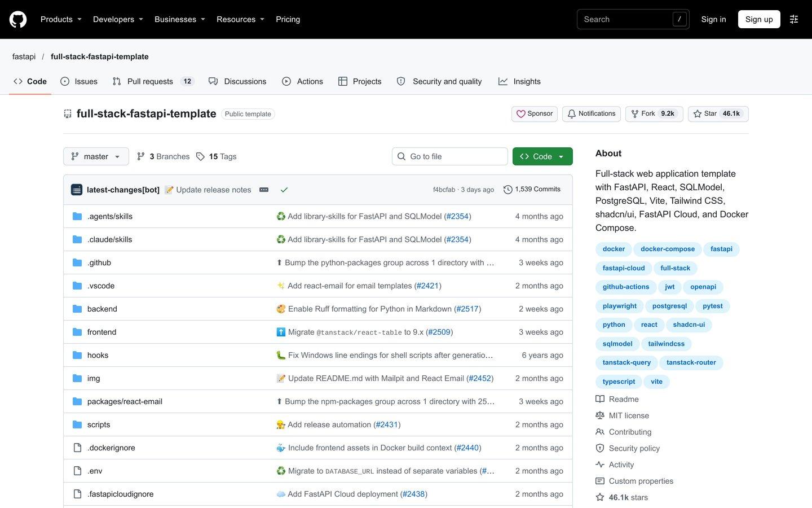
Task: View the 1,539 Commits history
Action: (x=532, y=189)
